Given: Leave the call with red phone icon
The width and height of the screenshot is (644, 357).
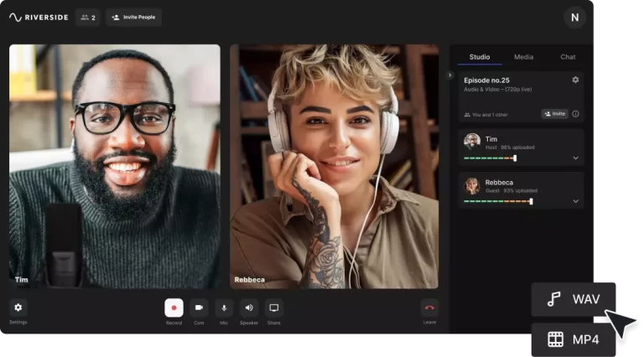Looking at the screenshot, I should click(429, 308).
